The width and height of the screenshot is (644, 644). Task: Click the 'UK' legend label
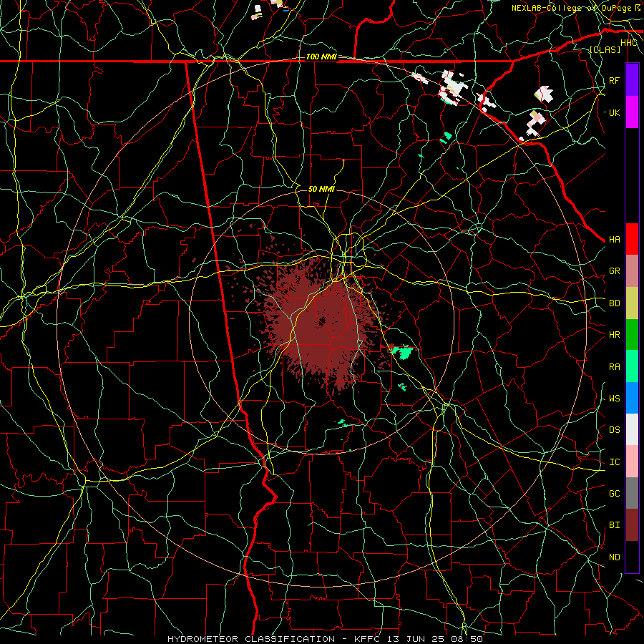coord(614,112)
